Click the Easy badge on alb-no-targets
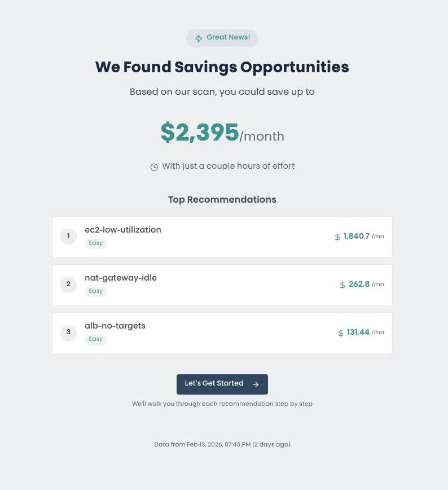448x490 pixels. coord(95,339)
